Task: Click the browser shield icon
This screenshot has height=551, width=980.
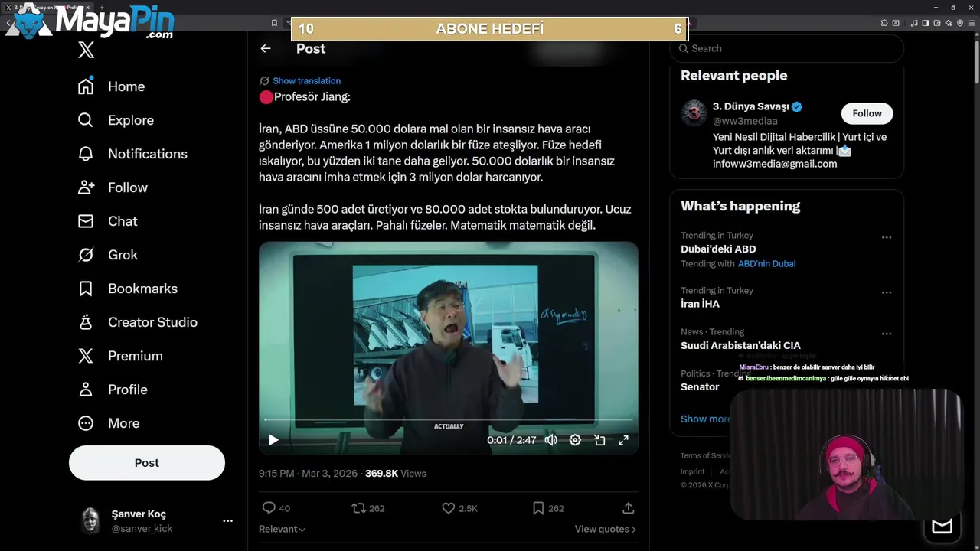Action: click(960, 23)
